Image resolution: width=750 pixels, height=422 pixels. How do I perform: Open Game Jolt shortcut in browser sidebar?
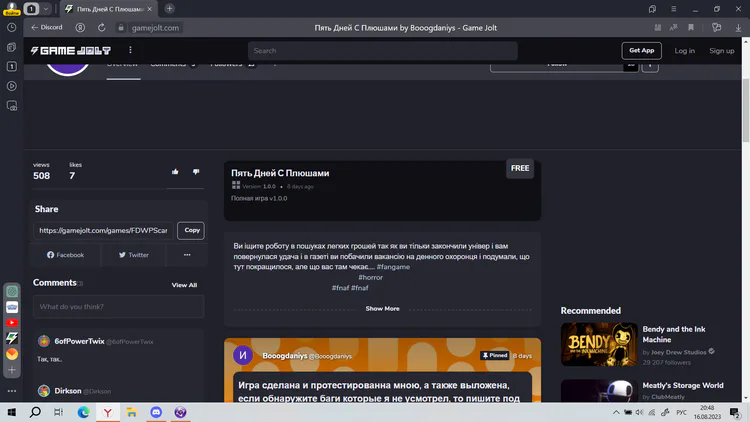click(12, 338)
